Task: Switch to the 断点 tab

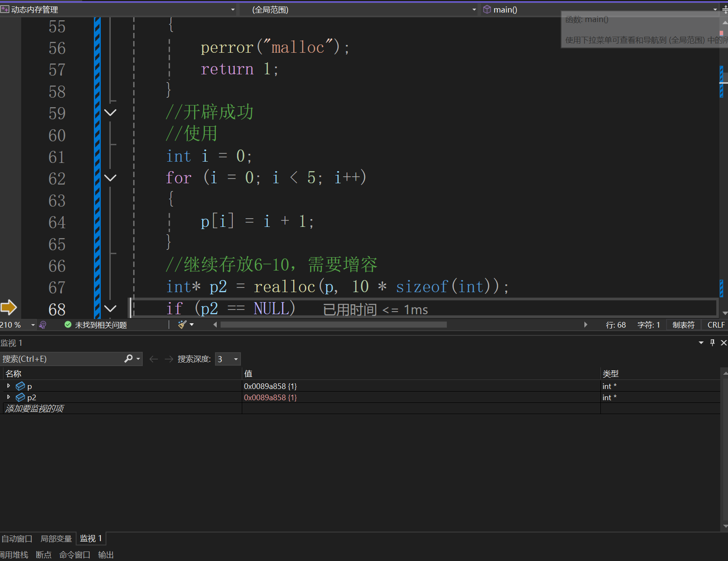Action: pyautogui.click(x=43, y=555)
